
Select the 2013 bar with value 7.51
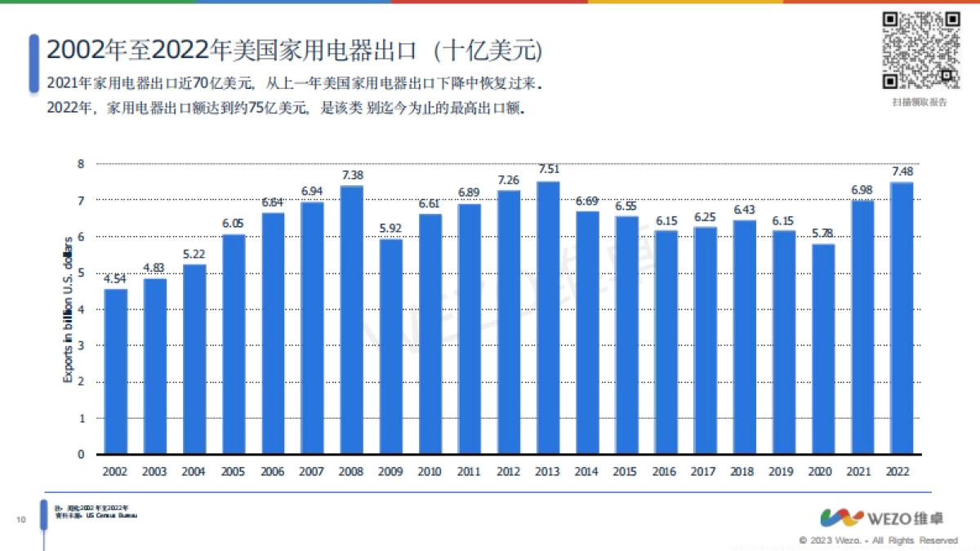547,318
